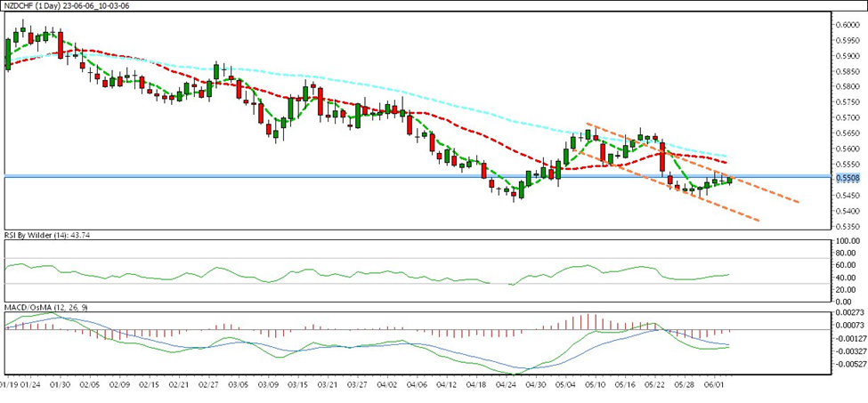Click the 0.5700 price axis label
Viewport: 868px width, 403px height.
coord(847,117)
